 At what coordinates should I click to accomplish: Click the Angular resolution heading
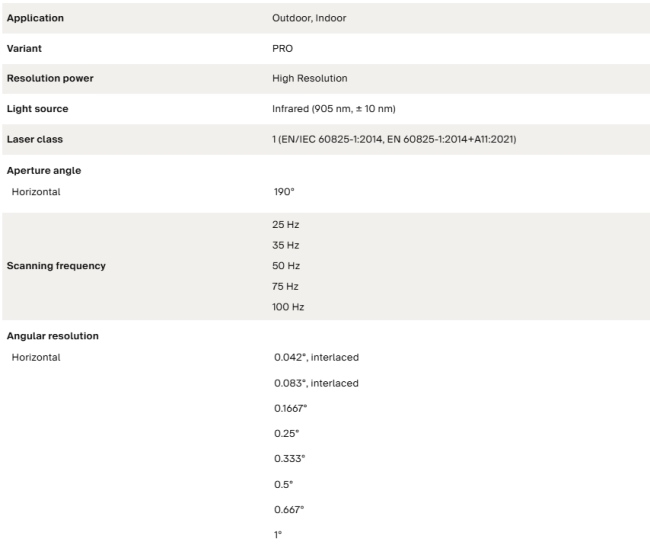(x=53, y=336)
